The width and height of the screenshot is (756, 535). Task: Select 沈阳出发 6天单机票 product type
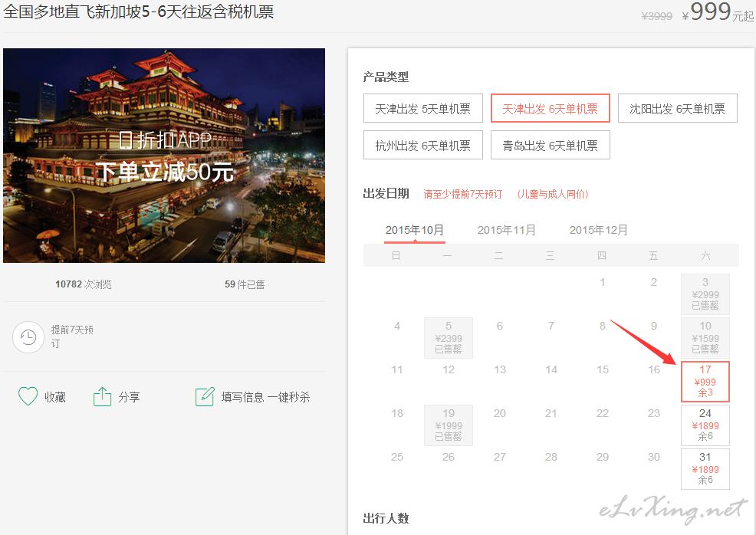[x=678, y=108]
